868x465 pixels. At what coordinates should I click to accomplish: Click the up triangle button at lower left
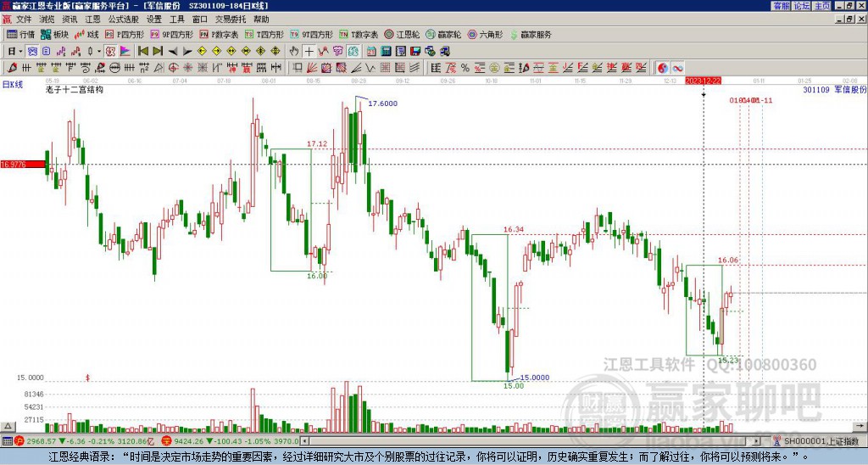tap(7, 426)
